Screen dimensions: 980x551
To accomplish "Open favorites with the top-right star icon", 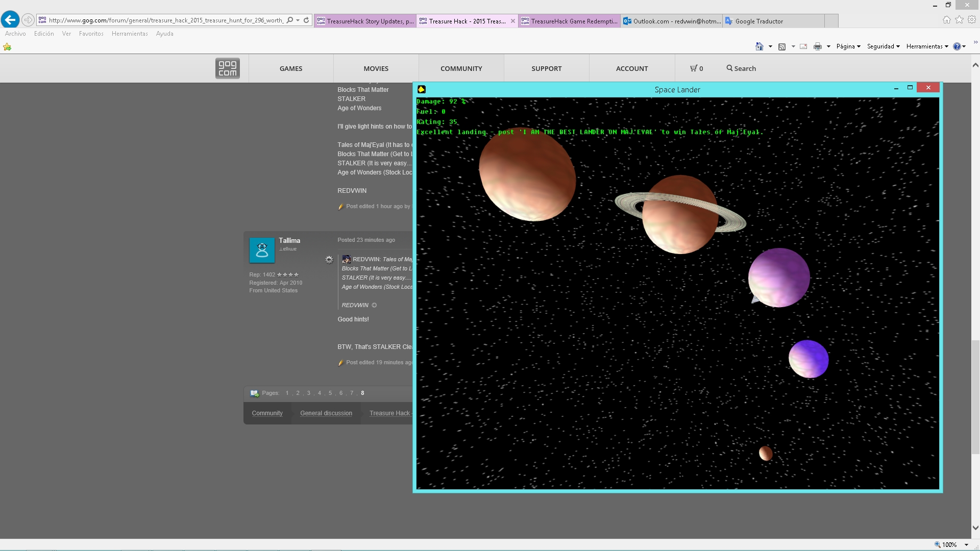I will point(960,20).
